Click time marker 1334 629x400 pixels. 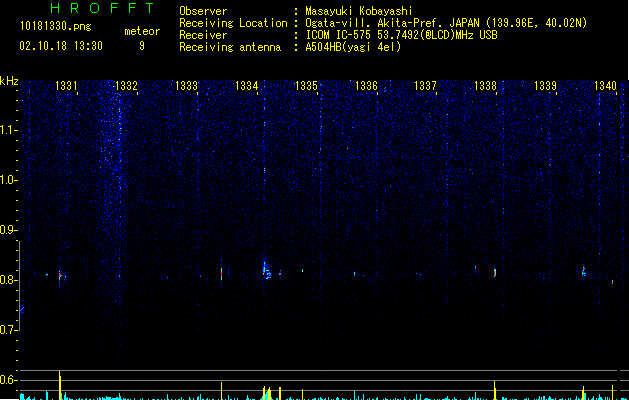(246, 85)
